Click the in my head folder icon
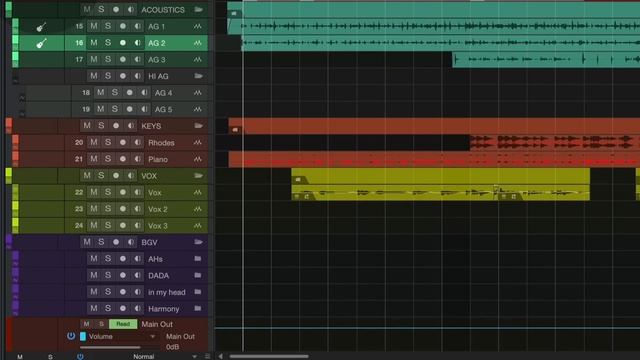This screenshot has height=360, width=640. 198,292
